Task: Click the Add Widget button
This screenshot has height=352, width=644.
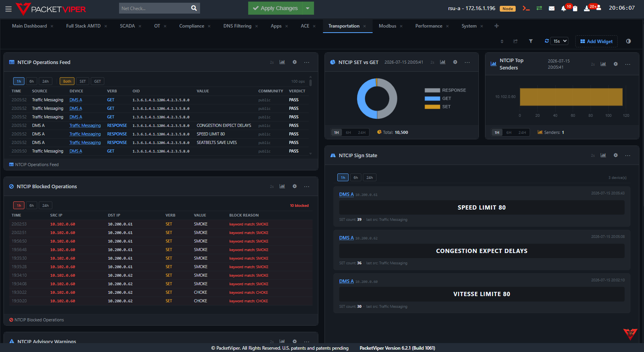Action: (596, 41)
